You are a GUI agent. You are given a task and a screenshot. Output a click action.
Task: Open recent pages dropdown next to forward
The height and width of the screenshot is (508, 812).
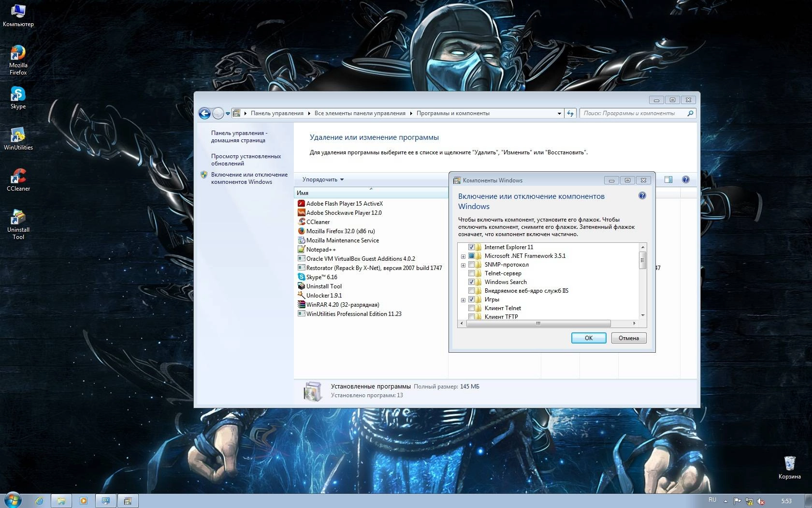[x=228, y=114]
